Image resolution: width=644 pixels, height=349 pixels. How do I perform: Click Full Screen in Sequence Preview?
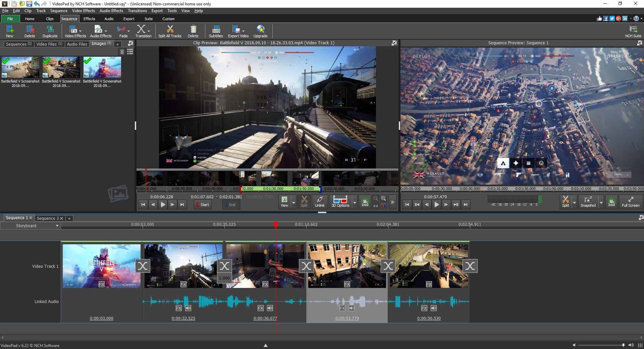pos(630,202)
